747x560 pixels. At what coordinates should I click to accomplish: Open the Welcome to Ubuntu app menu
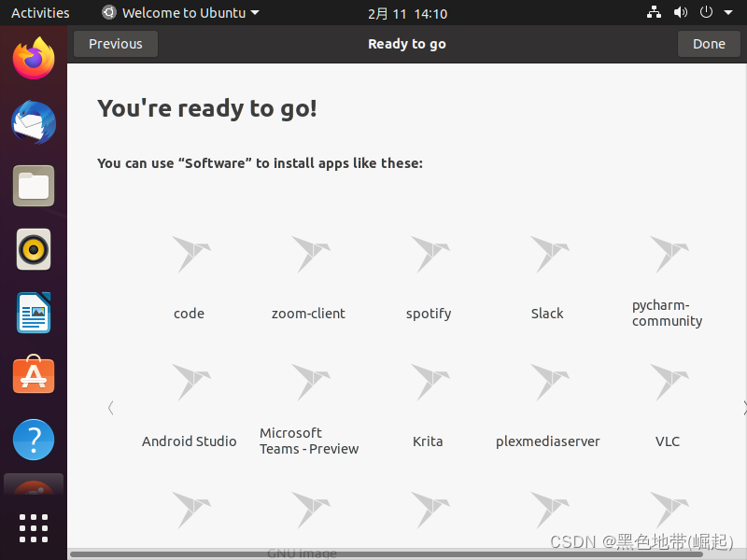pos(181,13)
